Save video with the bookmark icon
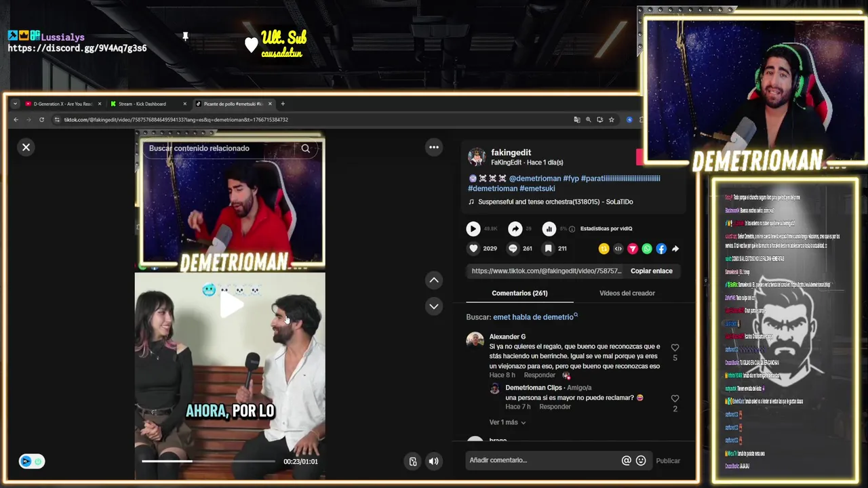Viewport: 868px width, 488px height. (x=548, y=249)
